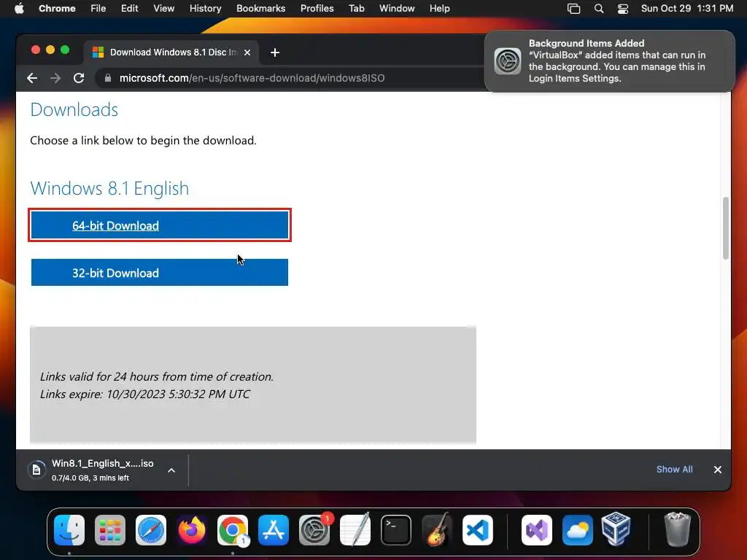This screenshot has width=747, height=560.
Task: Open the View menu
Action: pyautogui.click(x=164, y=9)
